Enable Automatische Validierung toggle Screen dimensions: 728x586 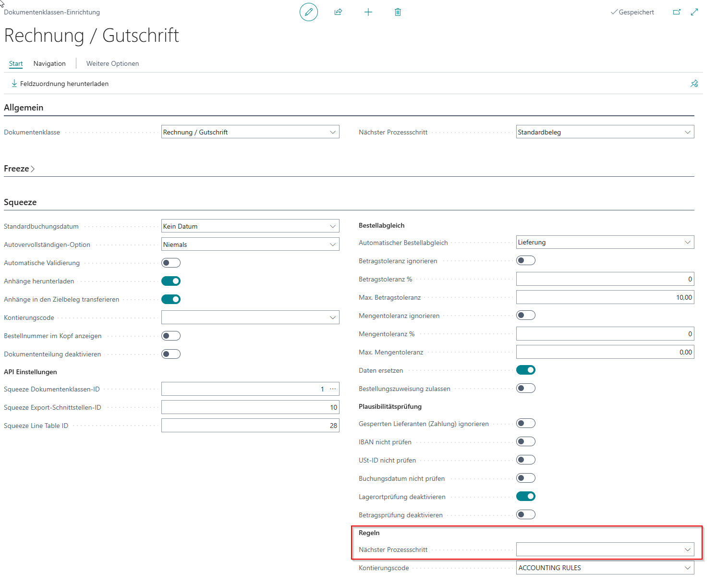click(171, 263)
